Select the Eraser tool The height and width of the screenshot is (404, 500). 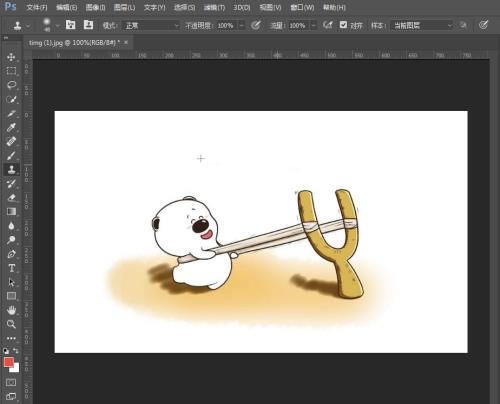tap(11, 197)
